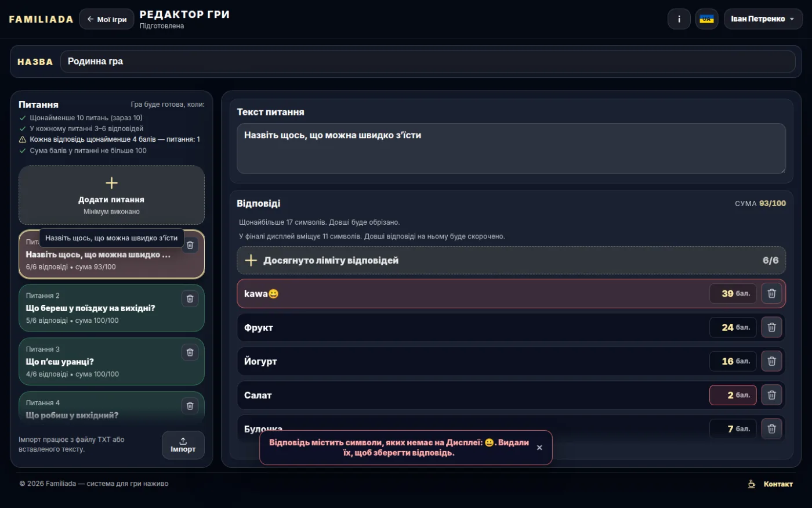Remove the Йогурт answer with its trash icon
Viewport: 812px width, 508px height.
tap(771, 361)
